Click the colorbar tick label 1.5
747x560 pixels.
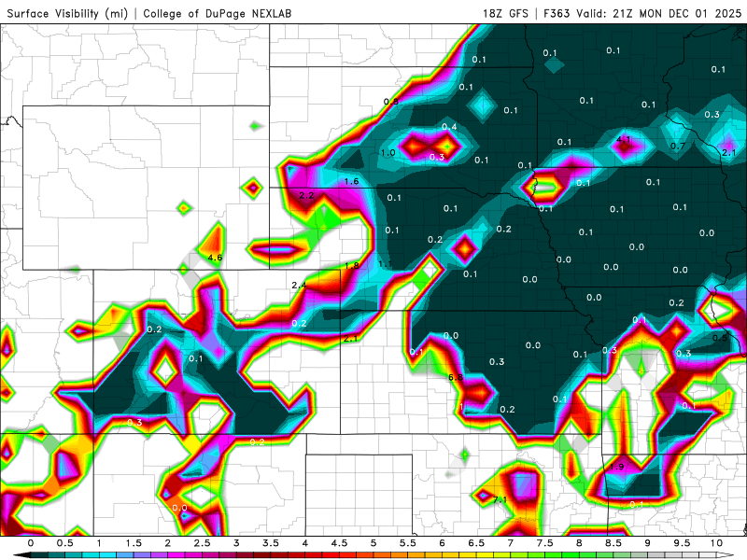tap(134, 543)
